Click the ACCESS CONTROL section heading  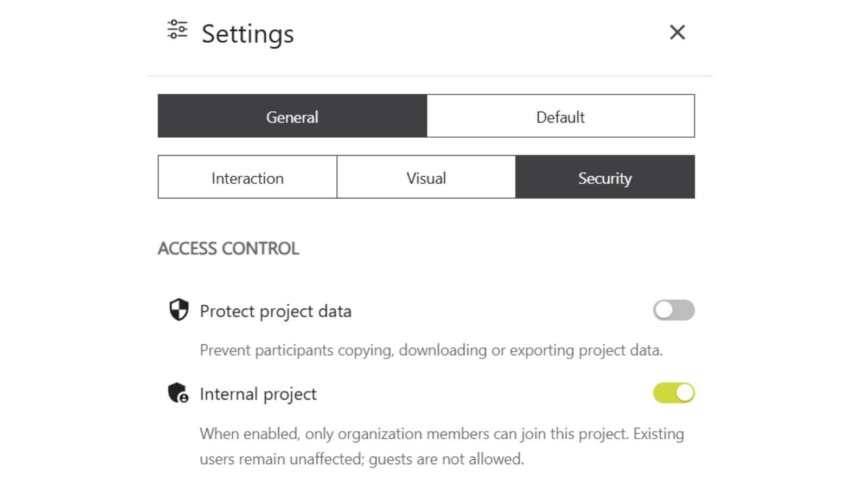point(228,248)
